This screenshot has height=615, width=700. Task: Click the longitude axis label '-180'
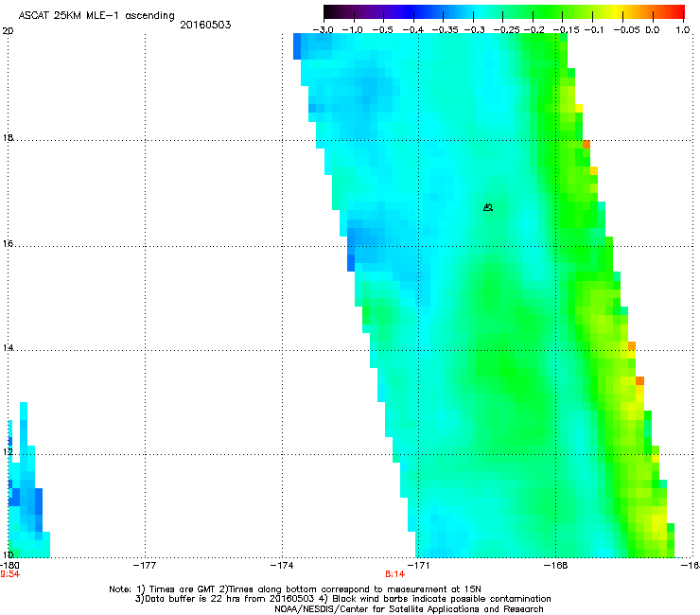(x=9, y=566)
